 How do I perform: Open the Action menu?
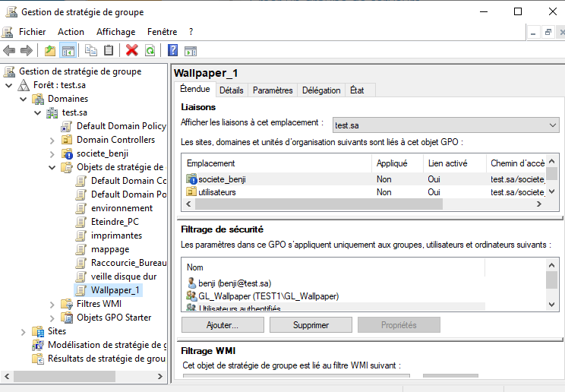coord(71,32)
